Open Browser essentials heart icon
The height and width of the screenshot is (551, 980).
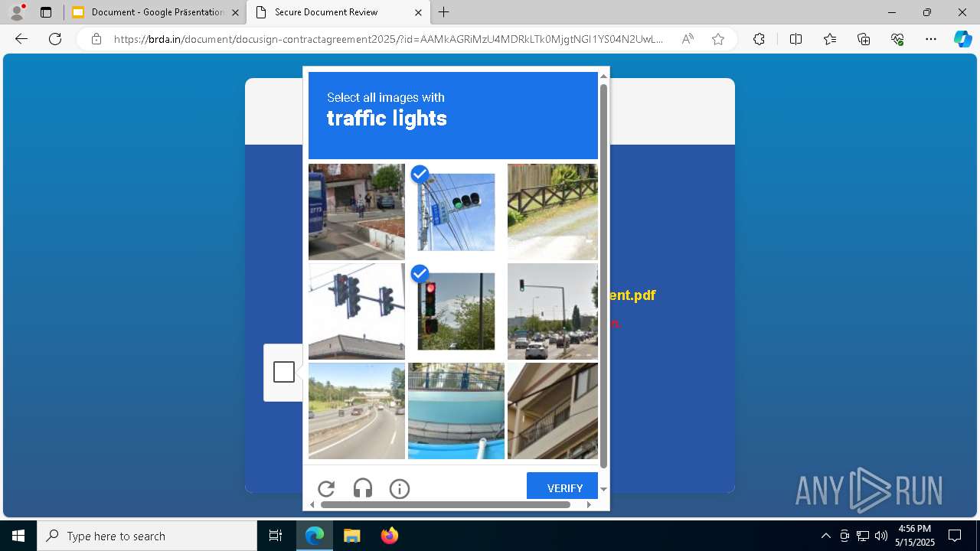point(897,39)
